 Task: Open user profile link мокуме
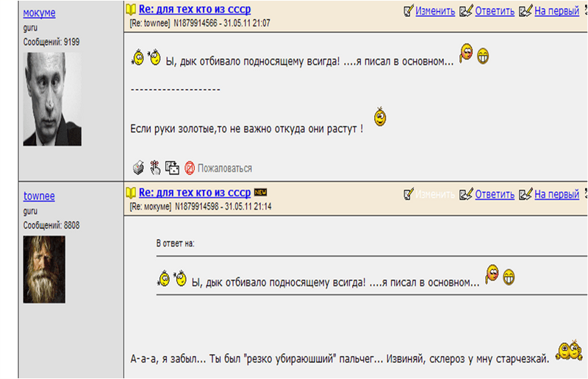tap(39, 13)
